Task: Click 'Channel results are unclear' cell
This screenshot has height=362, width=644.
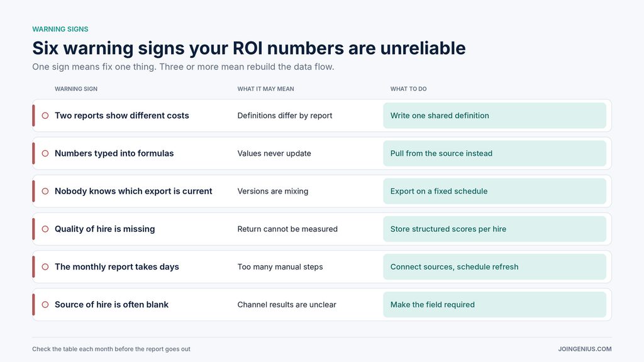Action: (287, 305)
